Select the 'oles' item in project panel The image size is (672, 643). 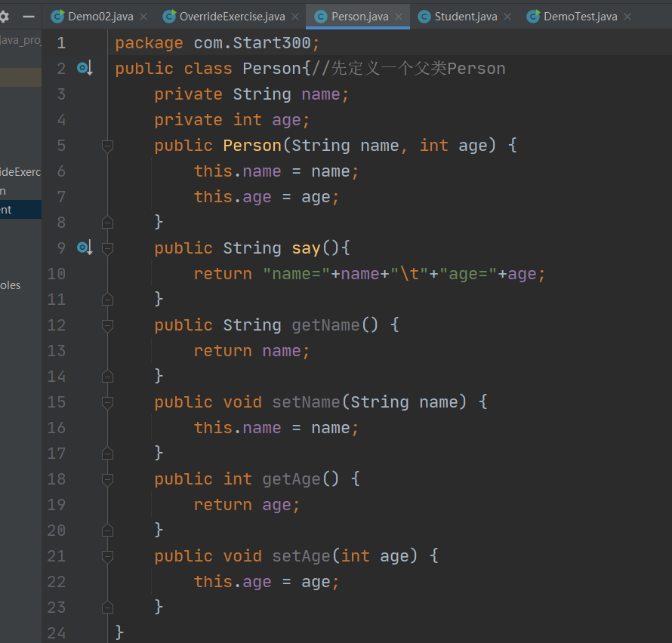pyautogui.click(x=11, y=285)
